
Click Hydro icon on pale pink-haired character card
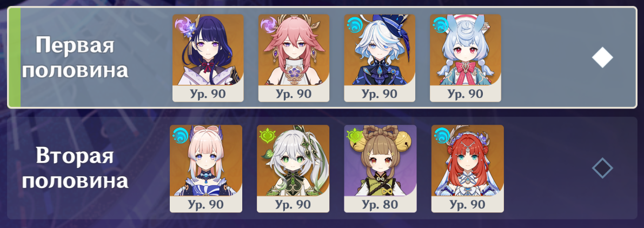(180, 135)
